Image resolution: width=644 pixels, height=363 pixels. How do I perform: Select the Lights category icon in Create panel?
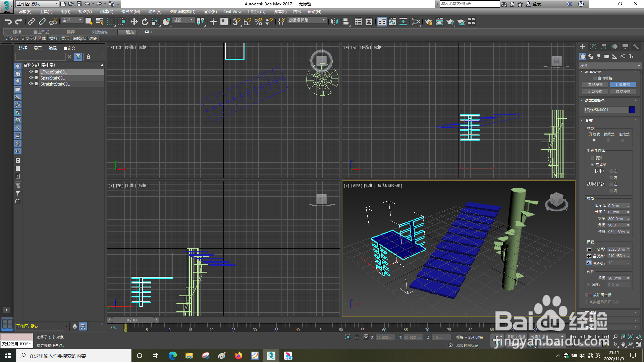tap(599, 57)
